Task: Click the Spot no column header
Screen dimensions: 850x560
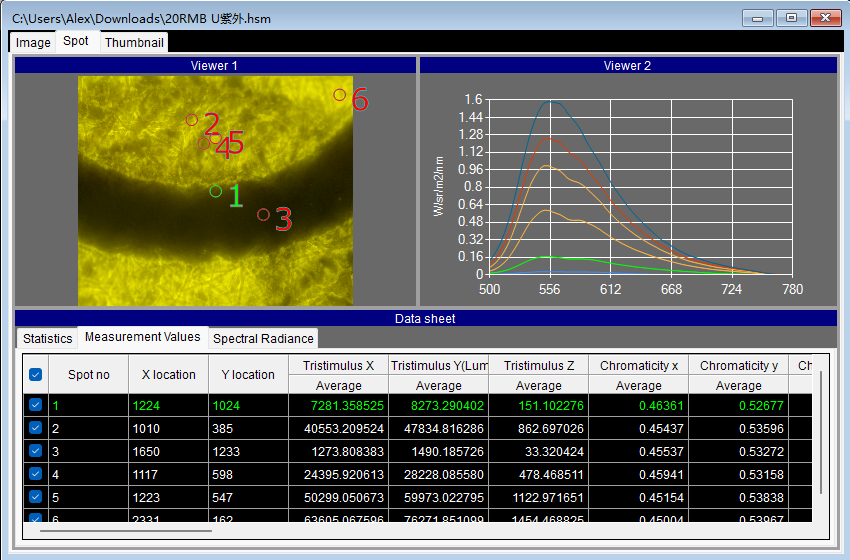Action: 89,375
